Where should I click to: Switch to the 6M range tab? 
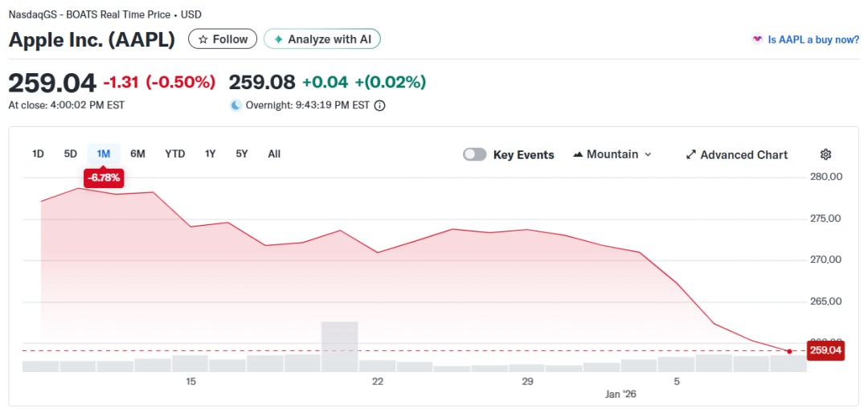pyautogui.click(x=137, y=153)
